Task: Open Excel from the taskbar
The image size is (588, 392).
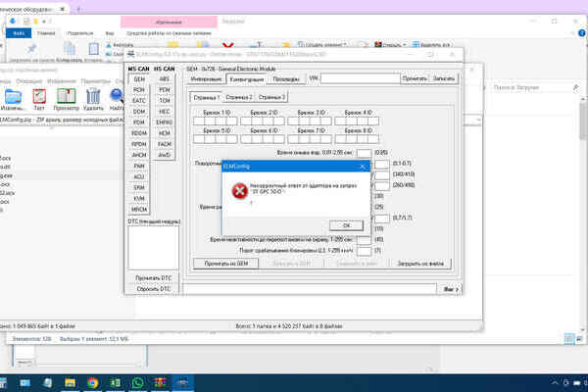Action: [x=115, y=382]
